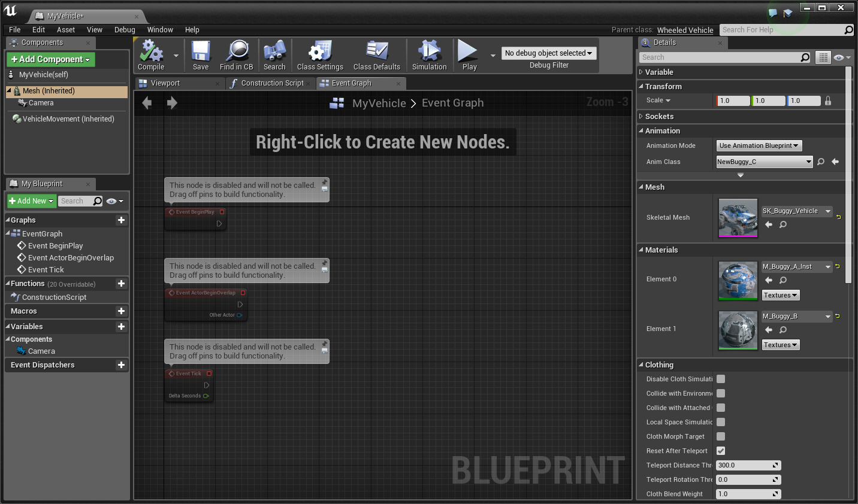858x504 pixels.
Task: Open the Wheeled Vehicle parent class link
Action: (685, 30)
